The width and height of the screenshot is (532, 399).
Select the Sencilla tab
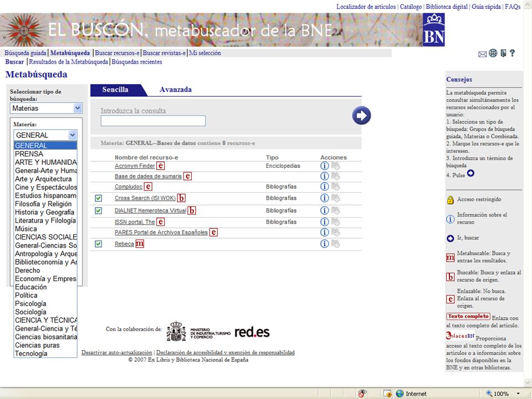(115, 90)
